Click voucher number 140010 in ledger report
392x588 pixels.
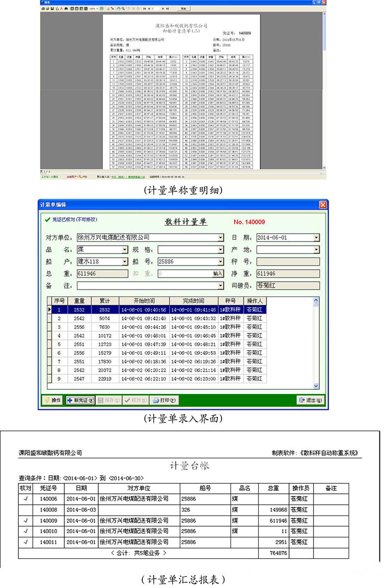(49, 531)
